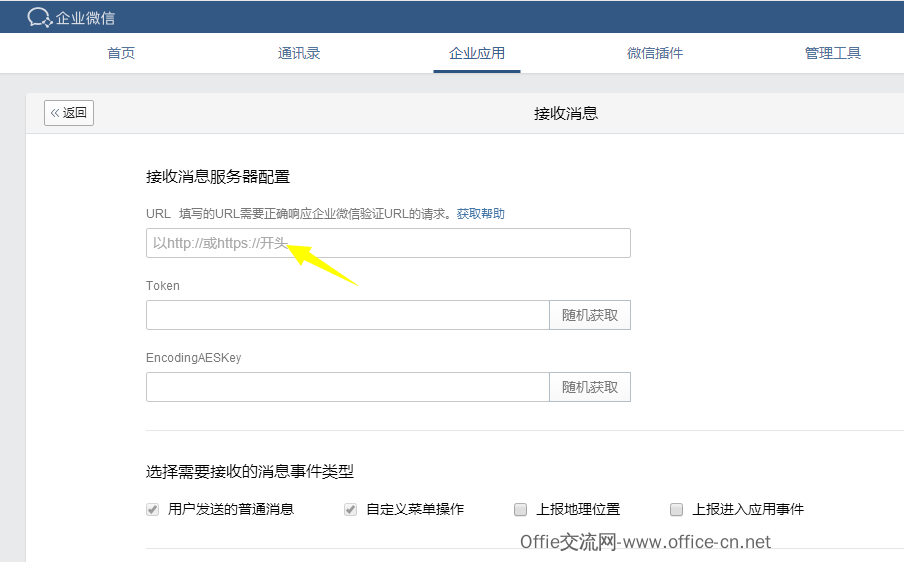Screen dimensions: 904x562
Task: Switch to the 通讯录 tab
Action: coord(299,53)
